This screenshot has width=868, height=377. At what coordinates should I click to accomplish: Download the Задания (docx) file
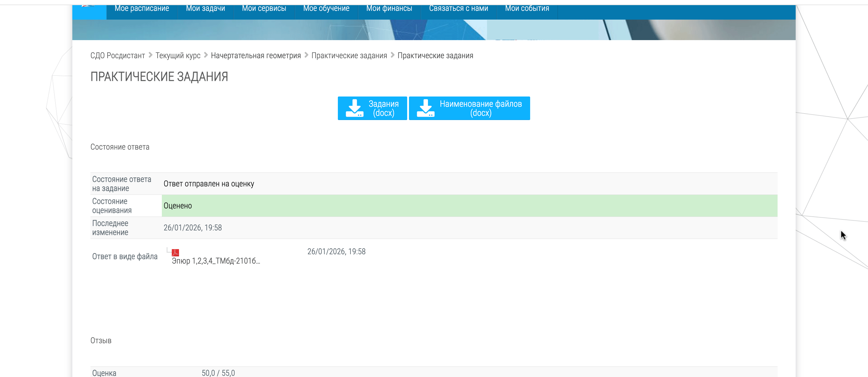pyautogui.click(x=383, y=108)
